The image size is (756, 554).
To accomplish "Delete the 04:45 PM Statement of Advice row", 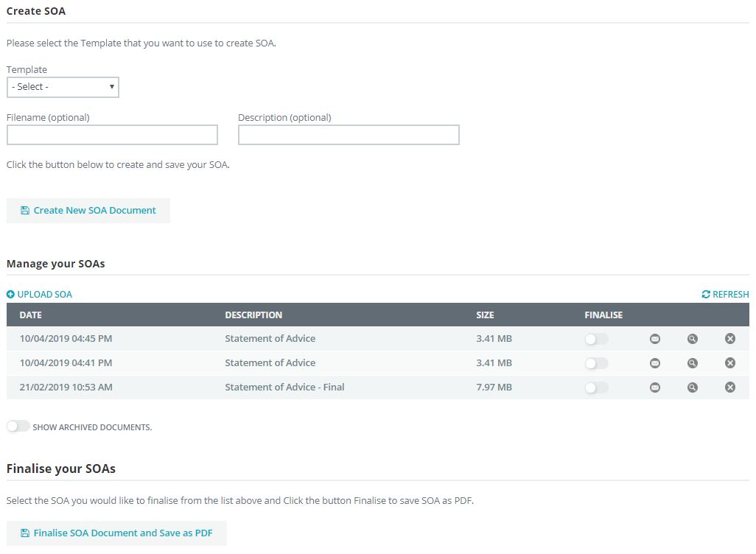I will coord(729,339).
